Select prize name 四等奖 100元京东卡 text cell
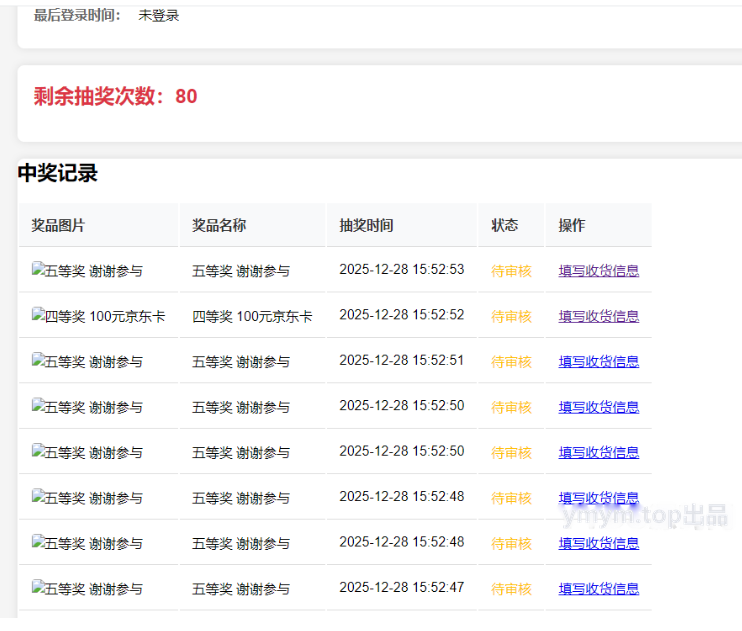Screen dimensions: 742x631 252,316
